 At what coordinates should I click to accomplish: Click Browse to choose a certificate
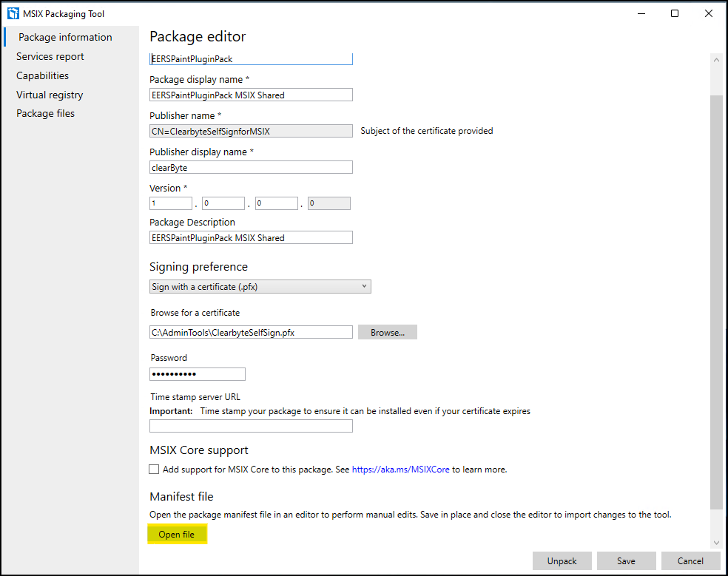[387, 333]
